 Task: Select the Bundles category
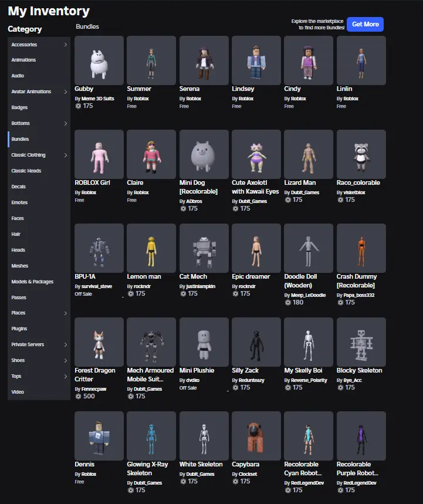[39, 139]
